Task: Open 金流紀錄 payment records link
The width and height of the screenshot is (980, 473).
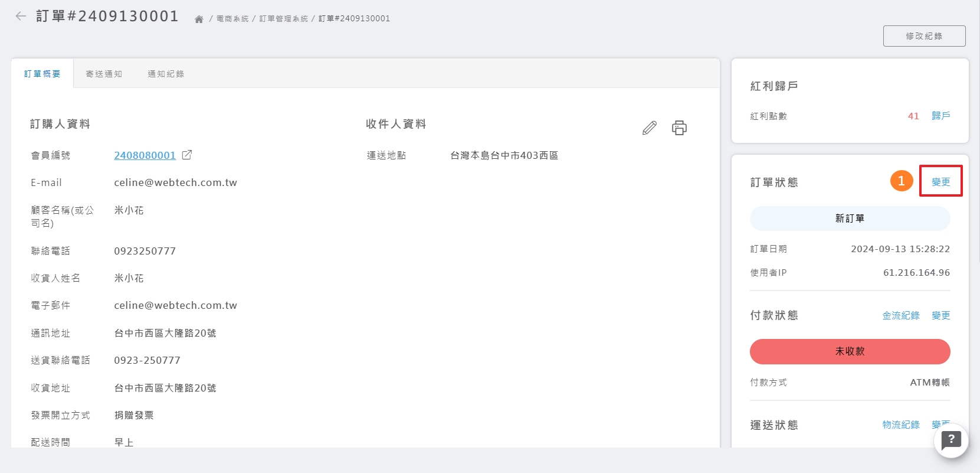Action: [900, 315]
